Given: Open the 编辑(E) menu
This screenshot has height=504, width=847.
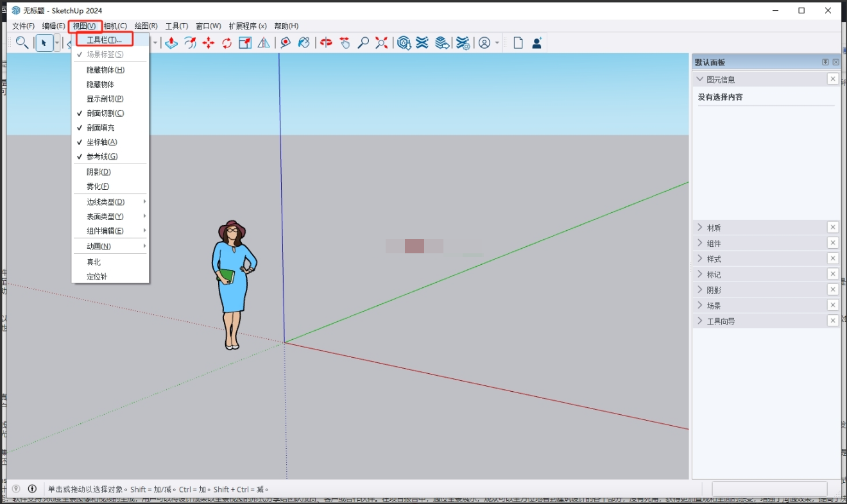Looking at the screenshot, I should [x=53, y=26].
